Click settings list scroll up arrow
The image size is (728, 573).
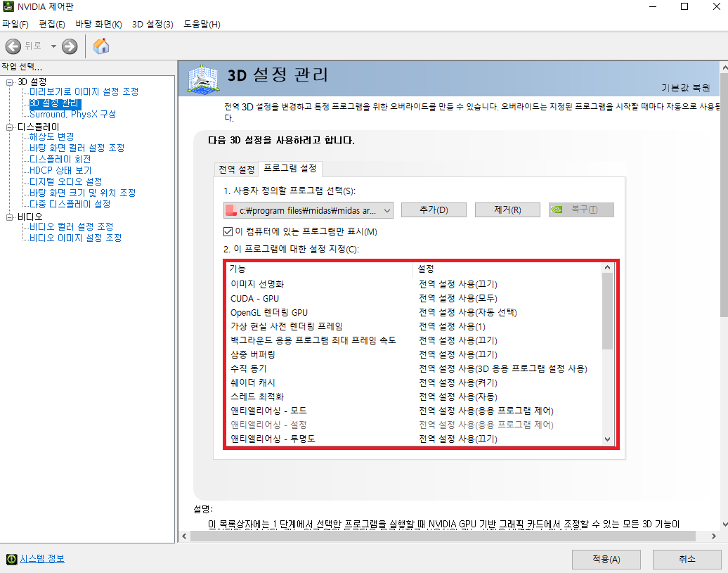(607, 267)
